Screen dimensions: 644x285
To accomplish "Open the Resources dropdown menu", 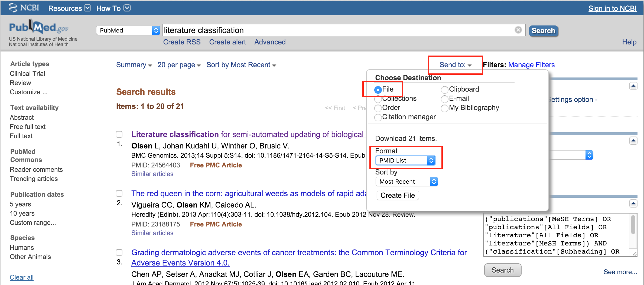I will pyautogui.click(x=70, y=8).
